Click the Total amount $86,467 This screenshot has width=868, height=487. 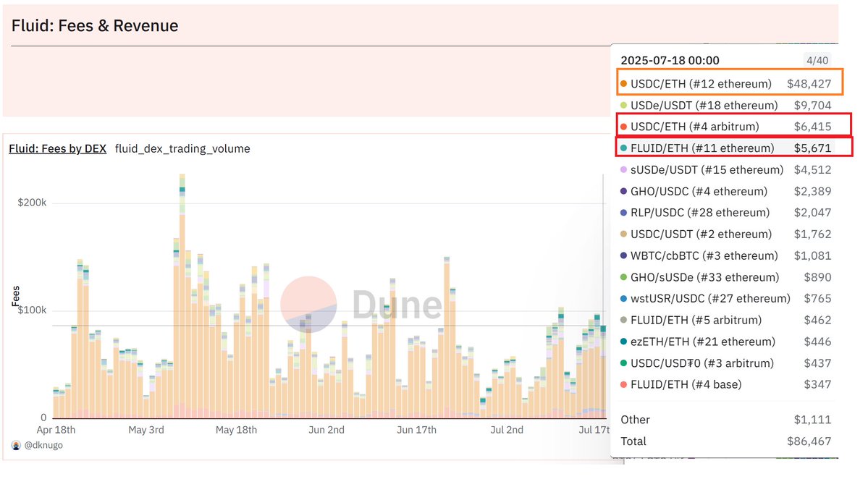coord(809,441)
